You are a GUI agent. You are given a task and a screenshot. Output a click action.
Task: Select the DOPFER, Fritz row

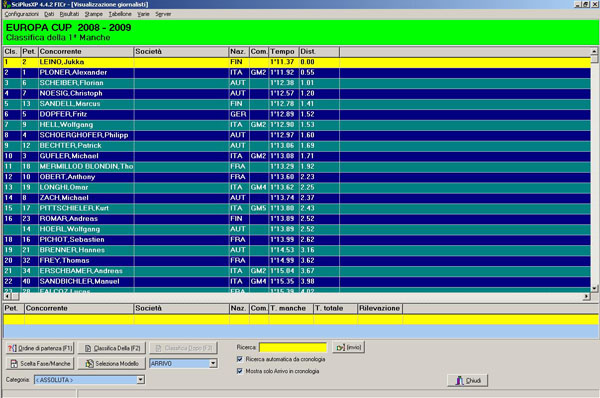tap(297, 114)
